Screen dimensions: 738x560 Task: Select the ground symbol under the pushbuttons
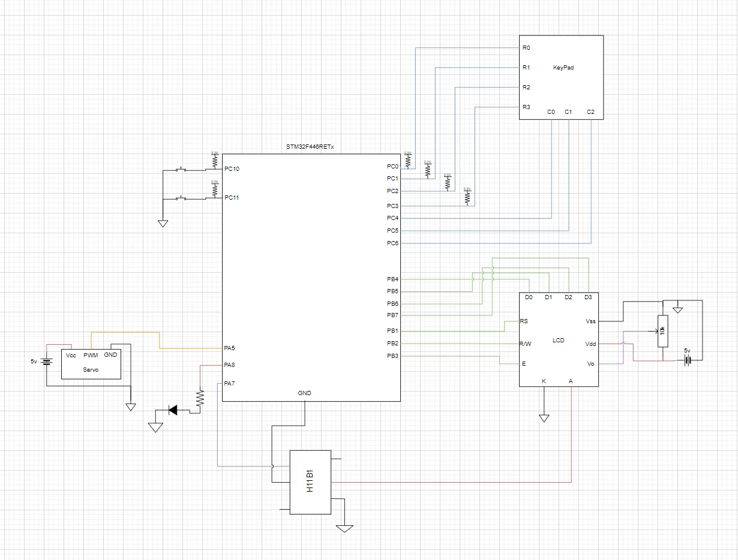163,224
